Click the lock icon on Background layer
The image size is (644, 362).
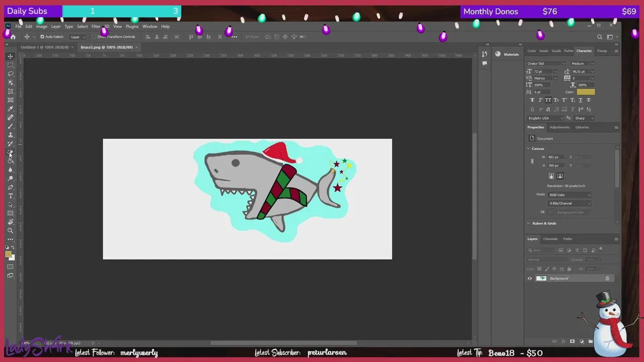607,279
